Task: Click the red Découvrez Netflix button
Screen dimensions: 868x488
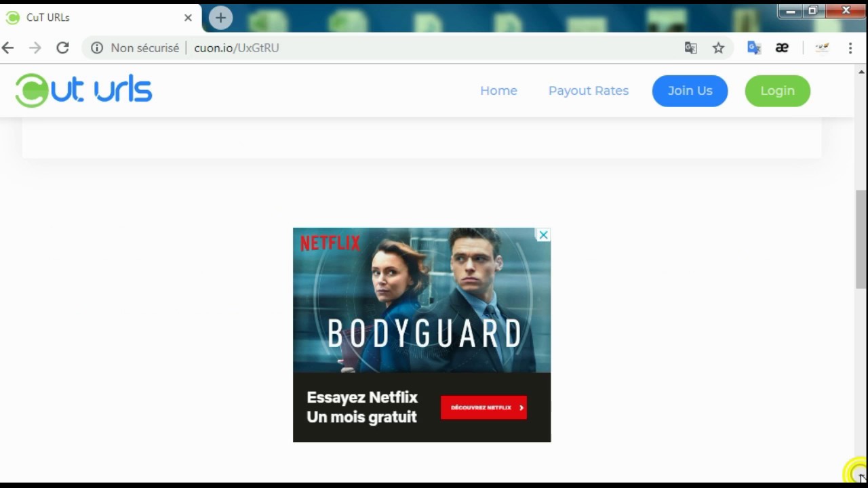Action: click(484, 407)
